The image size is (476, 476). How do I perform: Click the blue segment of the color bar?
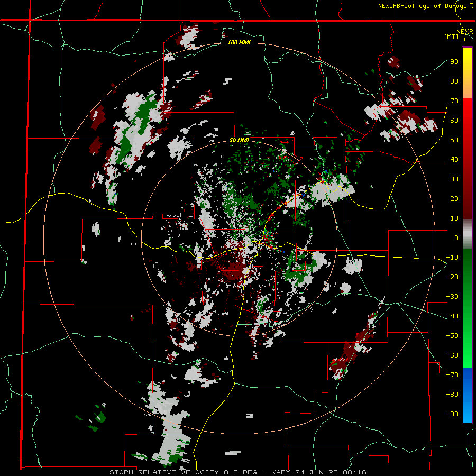(x=467, y=395)
